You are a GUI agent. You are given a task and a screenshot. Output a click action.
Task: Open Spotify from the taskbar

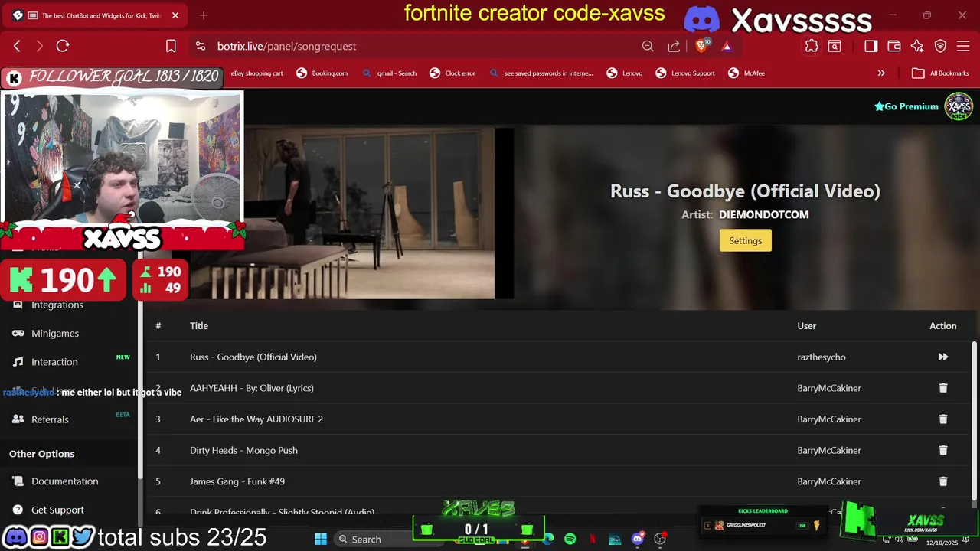pyautogui.click(x=570, y=539)
